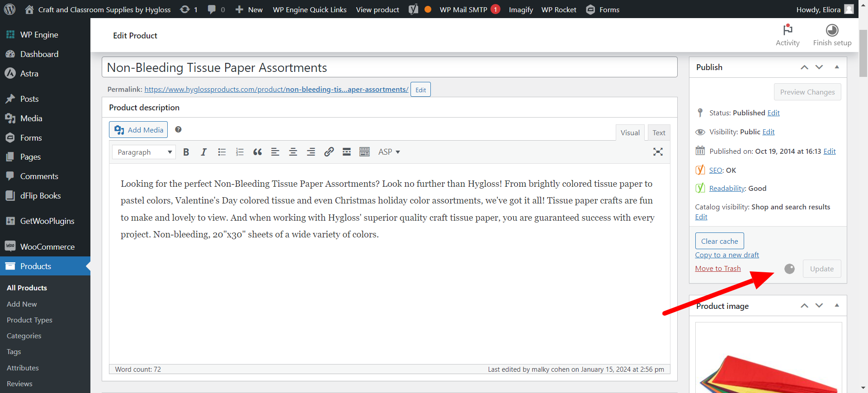
Task: Switch to the Visual editor tab
Action: point(630,133)
